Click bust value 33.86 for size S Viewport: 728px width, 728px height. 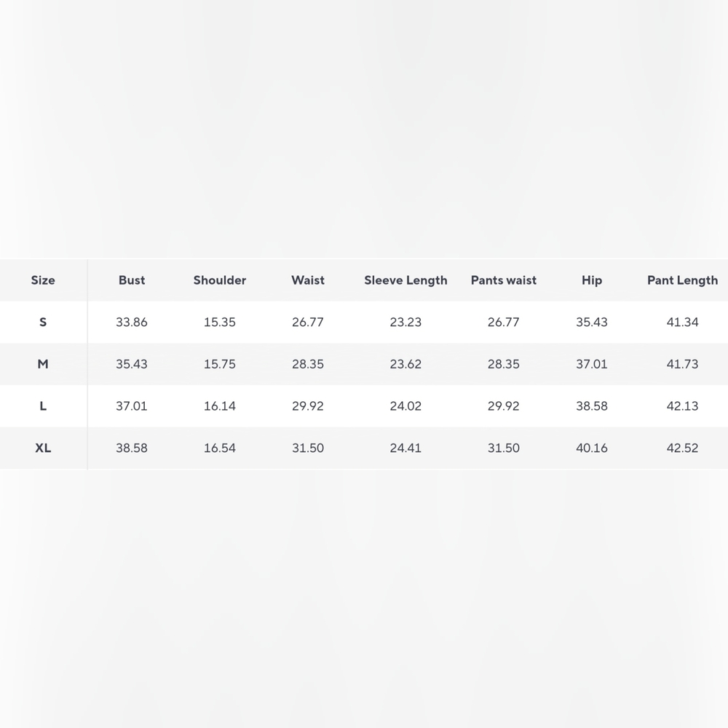131,322
